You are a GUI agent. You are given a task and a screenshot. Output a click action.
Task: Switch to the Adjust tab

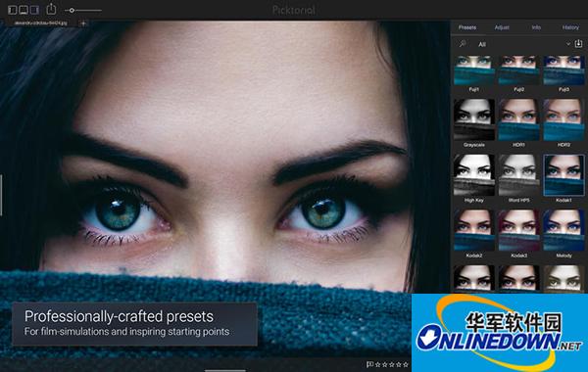pyautogui.click(x=502, y=27)
